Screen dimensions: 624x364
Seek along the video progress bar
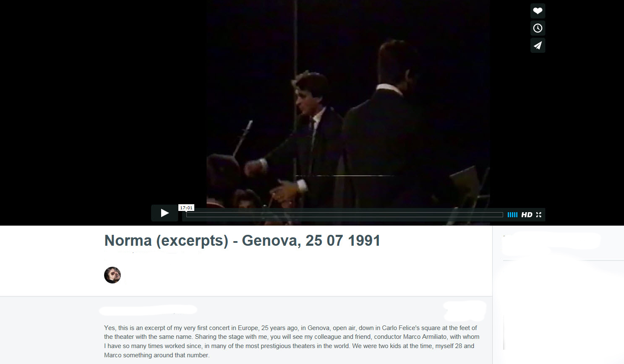pyautogui.click(x=345, y=215)
